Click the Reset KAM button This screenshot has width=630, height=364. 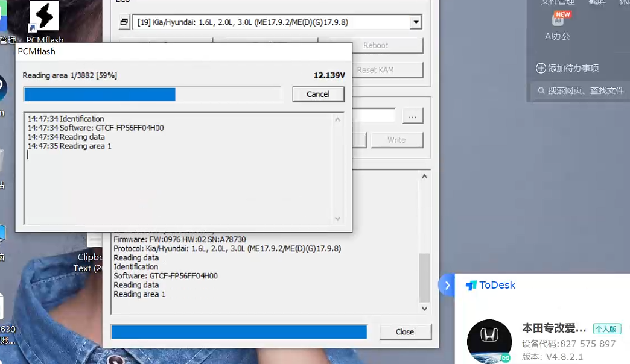[x=376, y=70]
